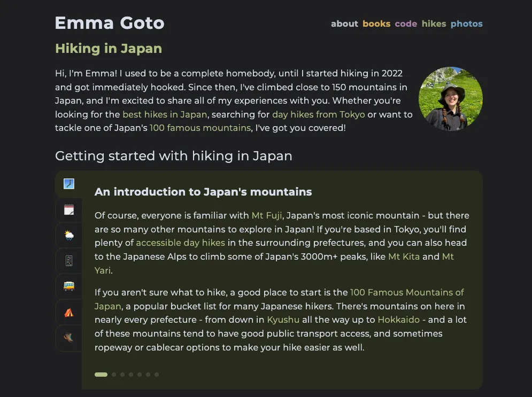Open the mobile phone icon tab
532x397 pixels.
pyautogui.click(x=68, y=261)
